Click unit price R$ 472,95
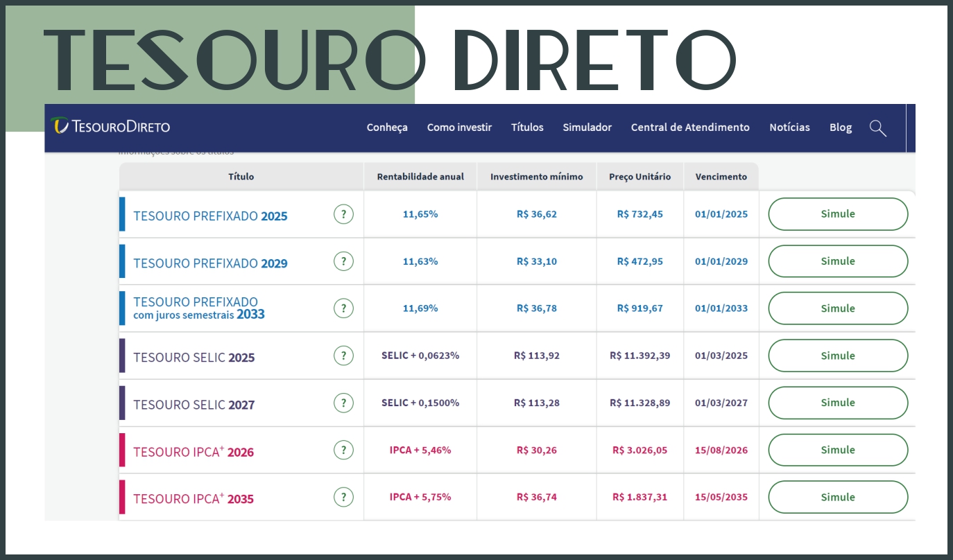 tap(640, 261)
